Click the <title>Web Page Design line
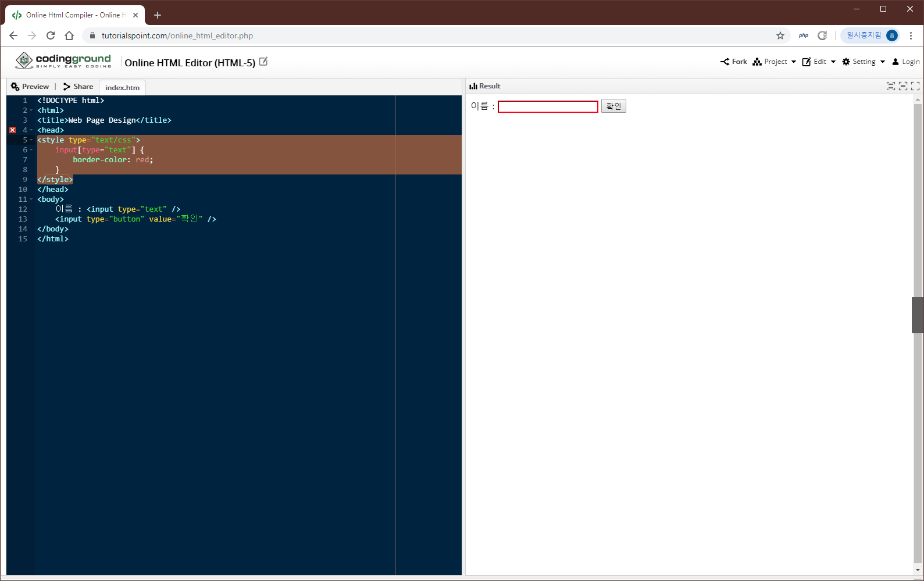 point(104,120)
